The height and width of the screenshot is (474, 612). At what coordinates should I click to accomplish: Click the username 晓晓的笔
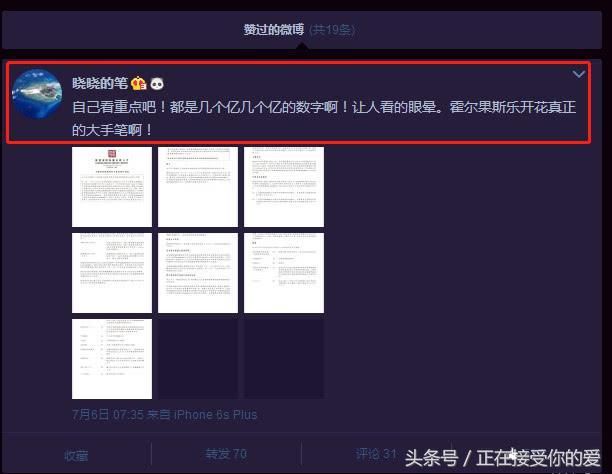[100, 83]
